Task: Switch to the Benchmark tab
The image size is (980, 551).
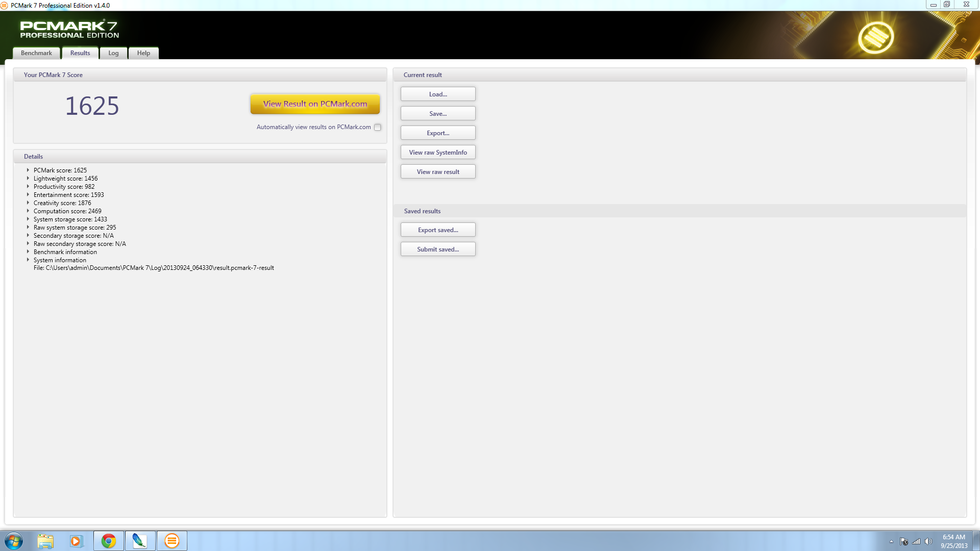Action: (x=36, y=53)
